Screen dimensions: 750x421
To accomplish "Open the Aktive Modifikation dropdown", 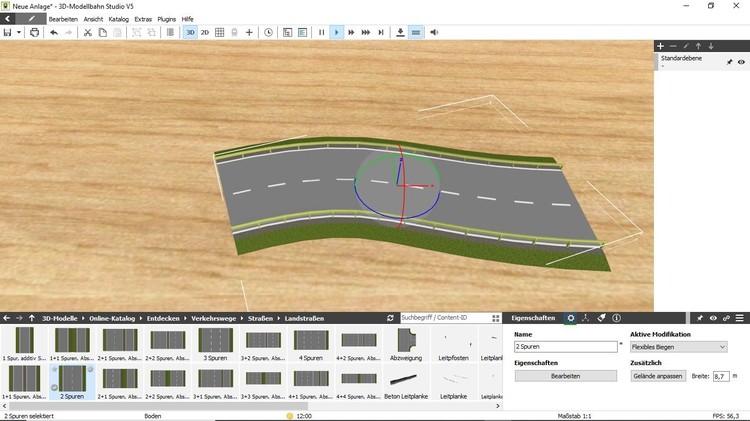I will click(x=678, y=347).
